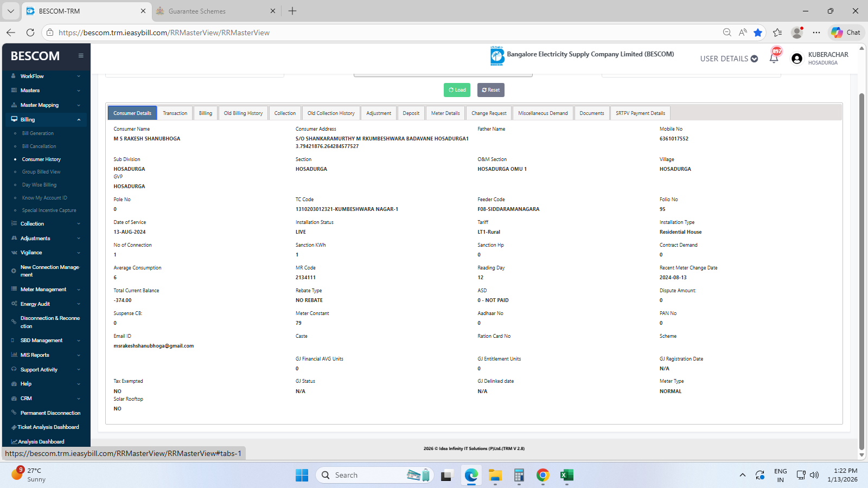The height and width of the screenshot is (488, 868).
Task: Expand the Meter Management sidebar menu
Action: [46, 290]
